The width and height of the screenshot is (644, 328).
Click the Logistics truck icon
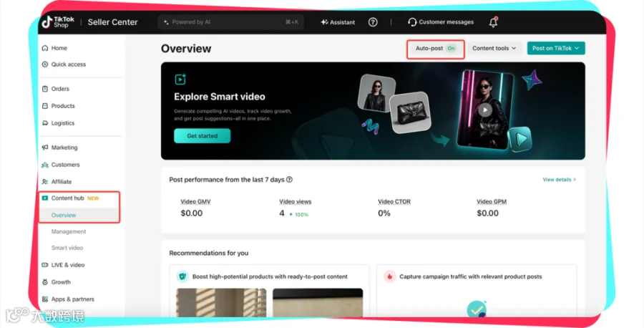45,123
